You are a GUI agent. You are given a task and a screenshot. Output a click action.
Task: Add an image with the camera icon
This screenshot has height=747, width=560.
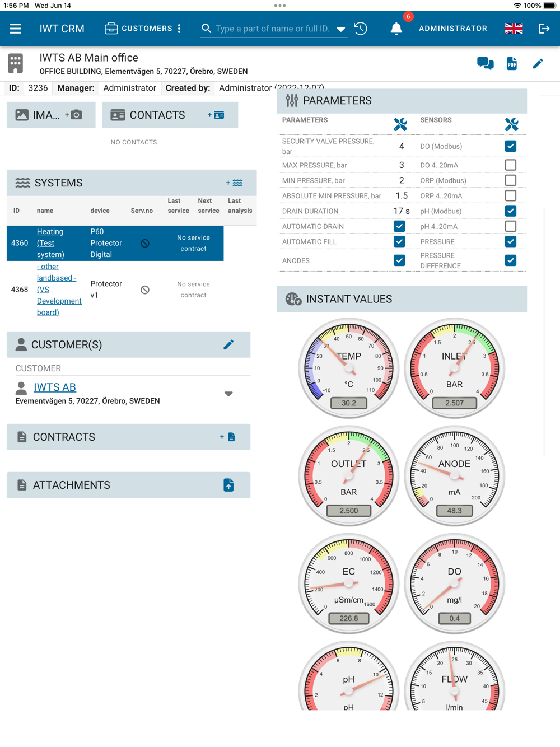click(x=74, y=115)
